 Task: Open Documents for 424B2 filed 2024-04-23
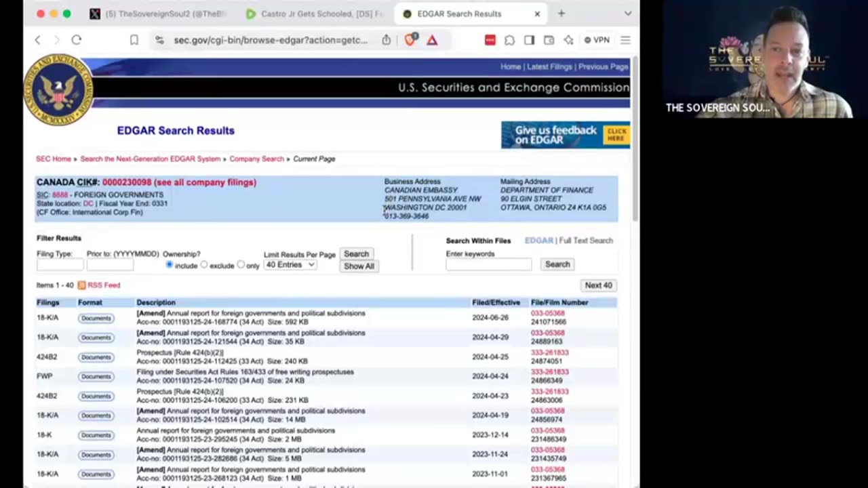96,396
